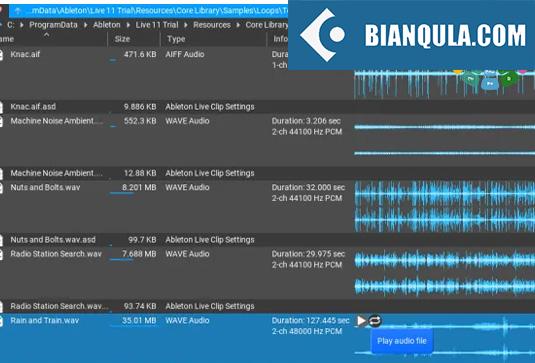Open the Resources breadcrumb folder
This screenshot has width=535, height=363.
(212, 25)
